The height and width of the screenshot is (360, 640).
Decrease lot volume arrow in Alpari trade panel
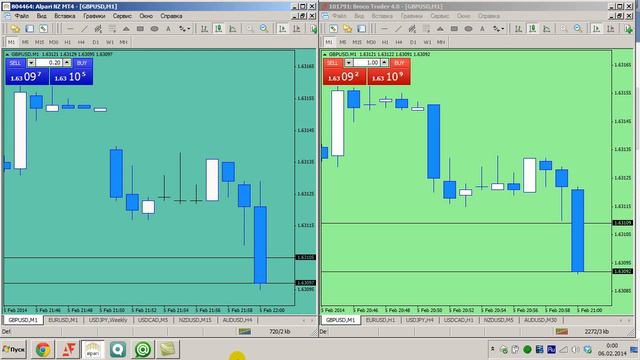[31, 63]
